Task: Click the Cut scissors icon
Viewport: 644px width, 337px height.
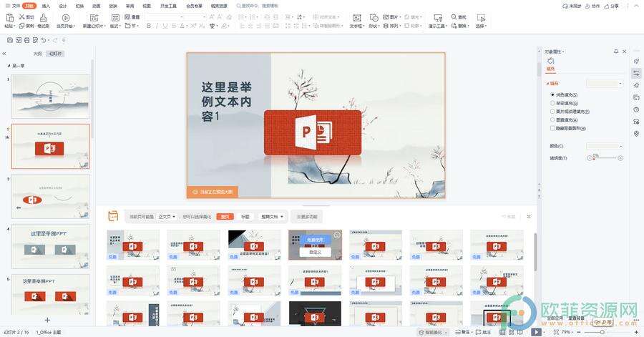Action: click(22, 17)
